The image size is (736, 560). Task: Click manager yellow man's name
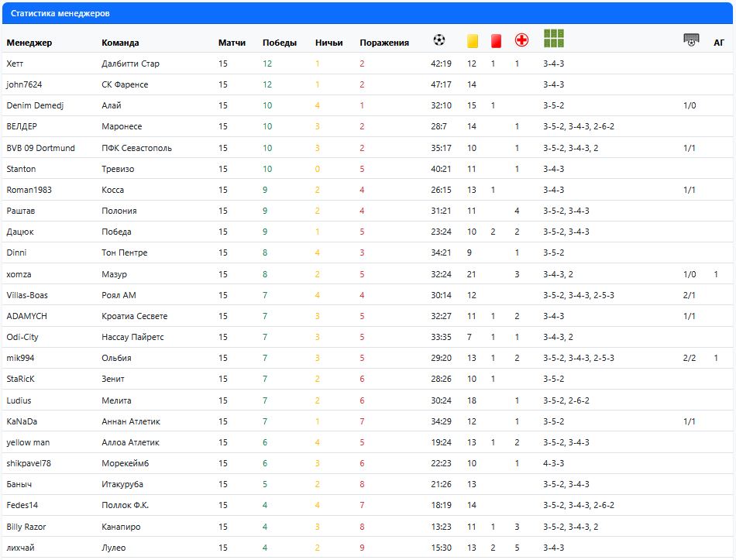click(x=27, y=442)
